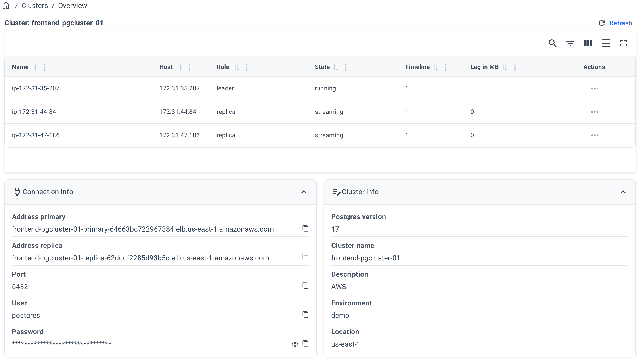Click Actions column header

[x=594, y=67]
